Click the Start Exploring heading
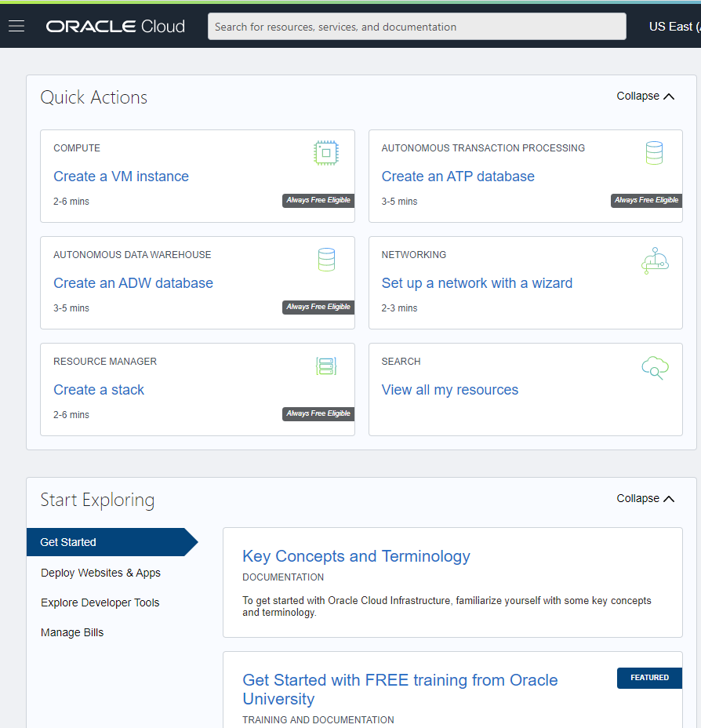This screenshot has height=728, width=701. click(97, 500)
